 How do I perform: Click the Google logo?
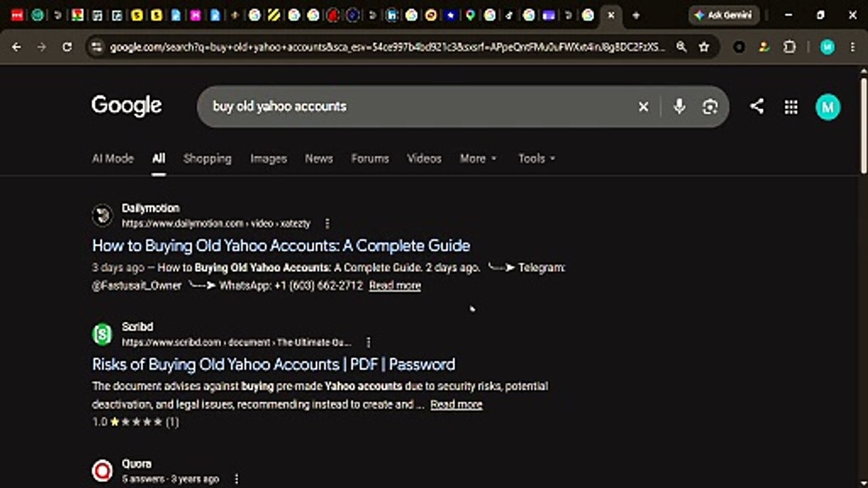tap(127, 106)
